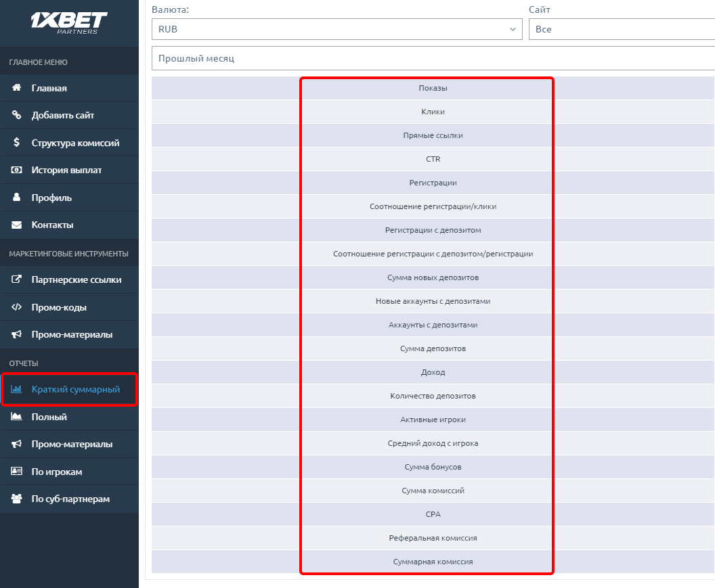
Task: Click the group icon for По суб-партнерам
Action: [16, 498]
